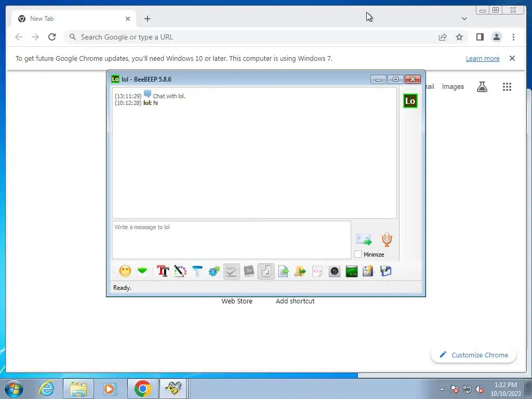Click the share page icon in Chrome
The height and width of the screenshot is (399, 532).
tap(443, 37)
